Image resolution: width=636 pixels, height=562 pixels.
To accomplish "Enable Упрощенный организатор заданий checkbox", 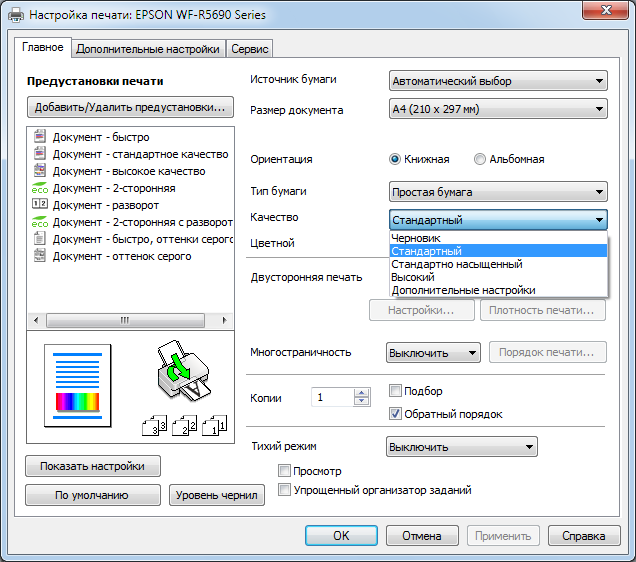I will pos(284,489).
